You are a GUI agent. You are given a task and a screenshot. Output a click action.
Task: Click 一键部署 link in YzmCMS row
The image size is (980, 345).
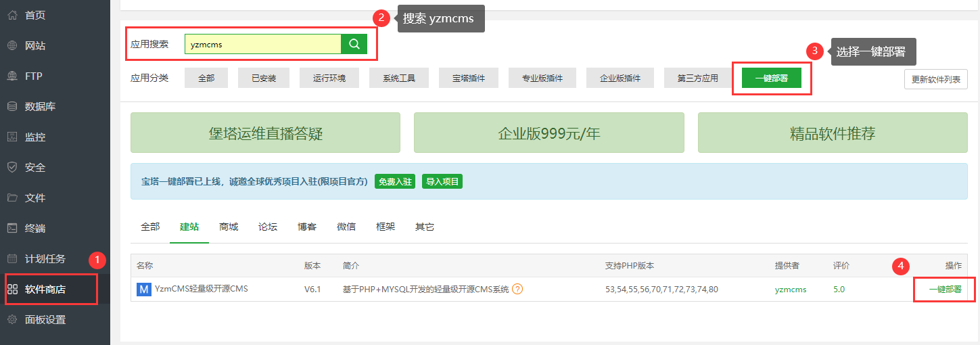tap(945, 290)
